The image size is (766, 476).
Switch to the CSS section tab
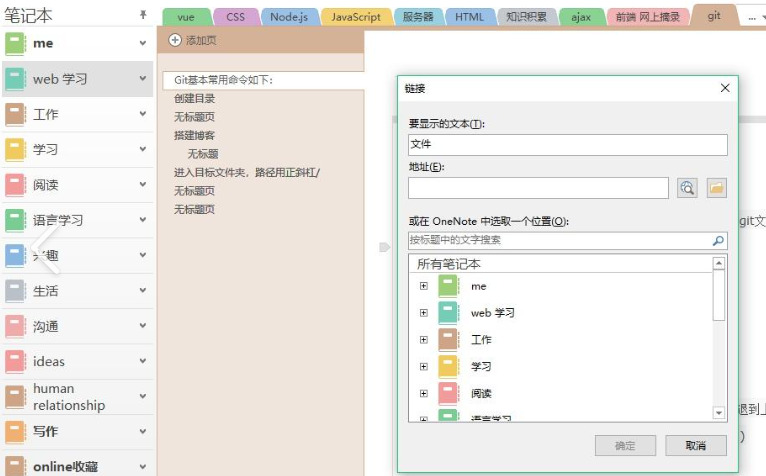pyautogui.click(x=235, y=17)
